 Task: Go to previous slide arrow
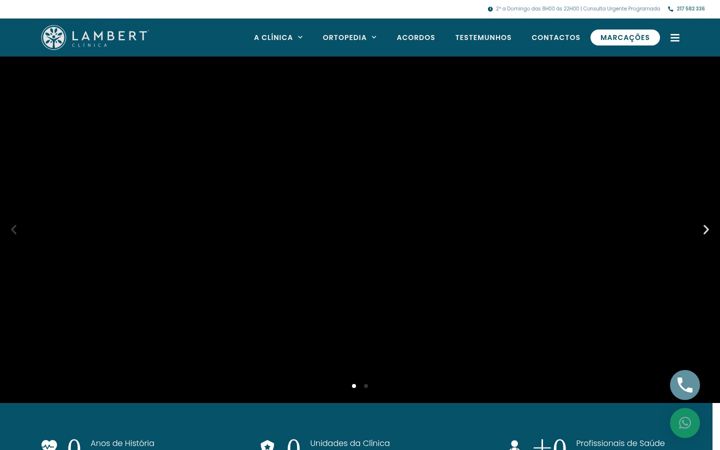point(14,230)
